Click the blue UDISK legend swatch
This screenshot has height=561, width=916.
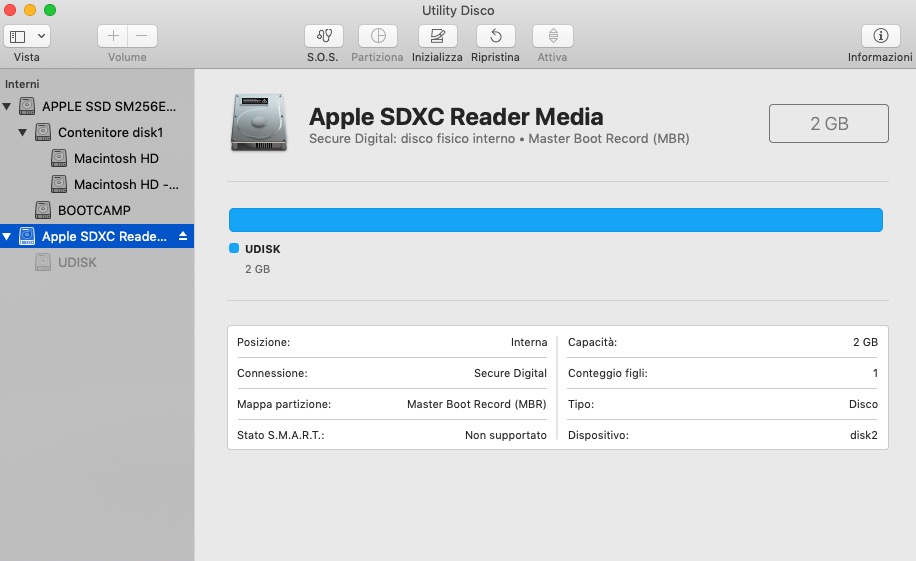click(x=234, y=248)
